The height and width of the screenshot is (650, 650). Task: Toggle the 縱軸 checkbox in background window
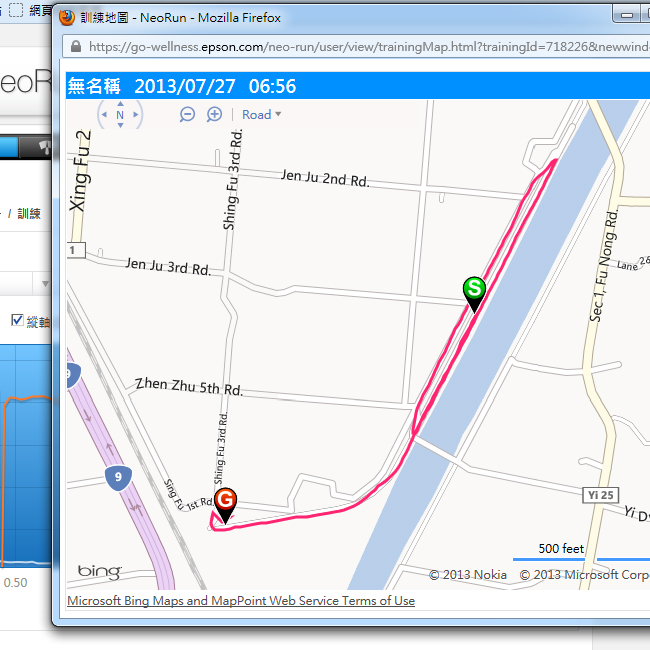17,320
